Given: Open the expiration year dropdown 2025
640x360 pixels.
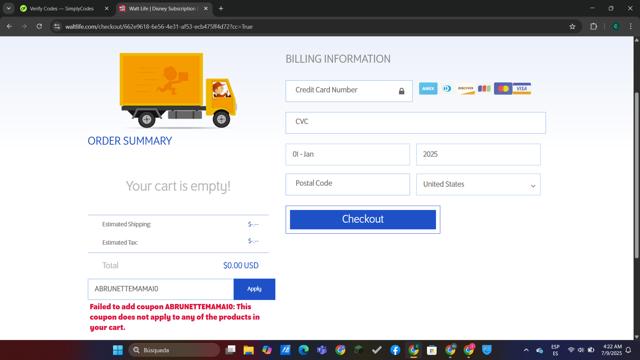Looking at the screenshot, I should coord(478,154).
